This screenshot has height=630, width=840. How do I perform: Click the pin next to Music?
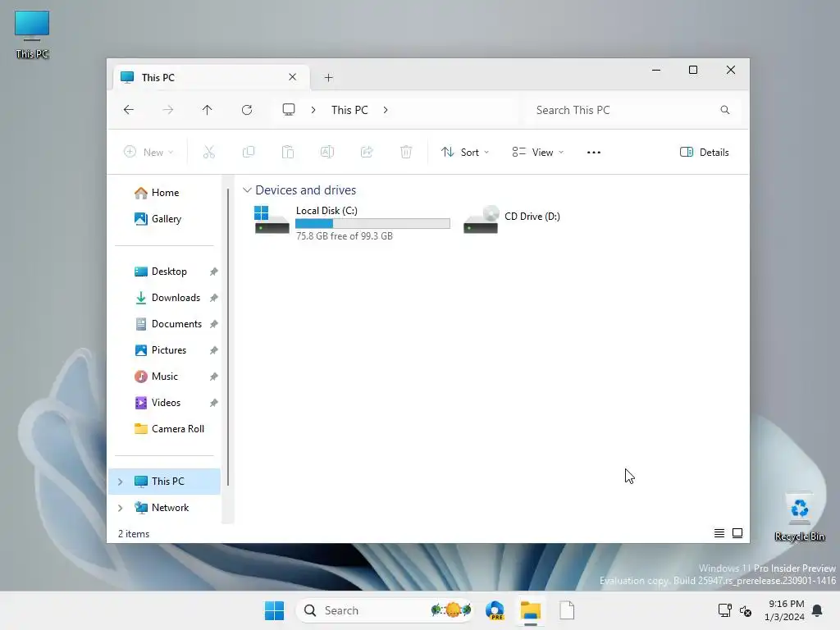(214, 377)
